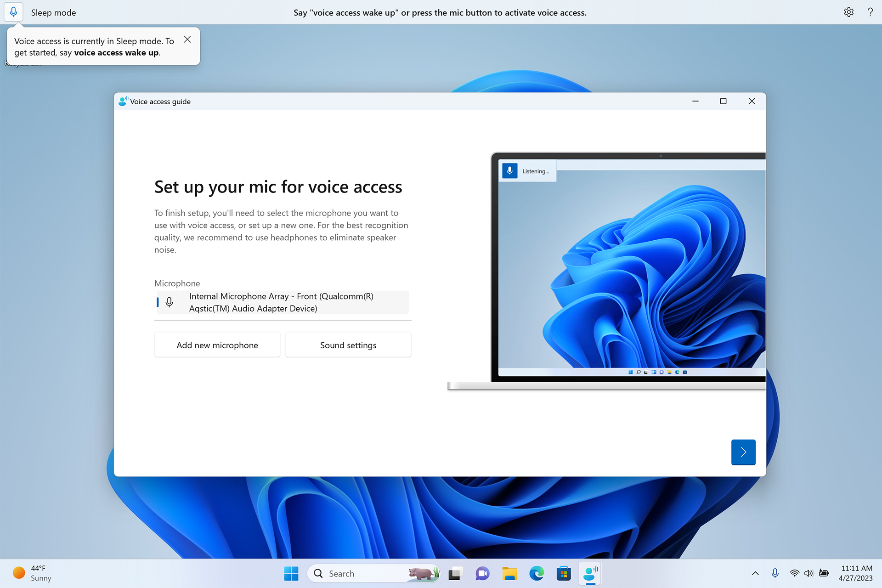This screenshot has width=882, height=588.
Task: Select the Voice Access guide tab
Action: tap(160, 101)
